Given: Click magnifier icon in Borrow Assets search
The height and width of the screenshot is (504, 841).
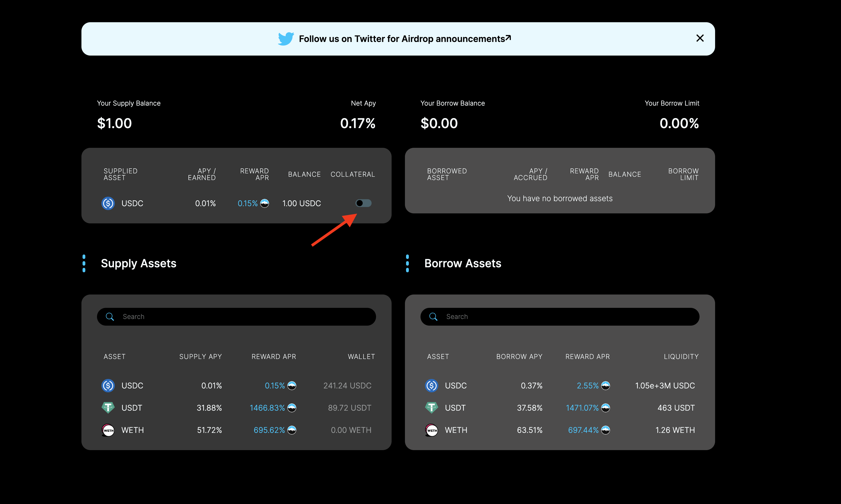Looking at the screenshot, I should (433, 316).
